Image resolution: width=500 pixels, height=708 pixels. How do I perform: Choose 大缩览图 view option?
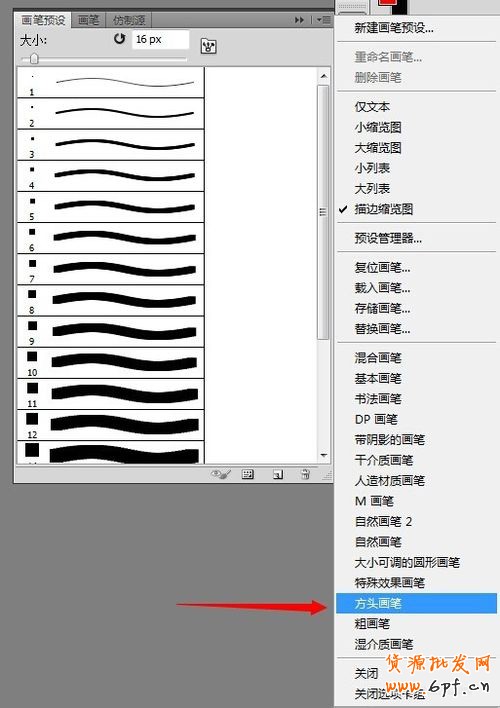click(x=378, y=148)
